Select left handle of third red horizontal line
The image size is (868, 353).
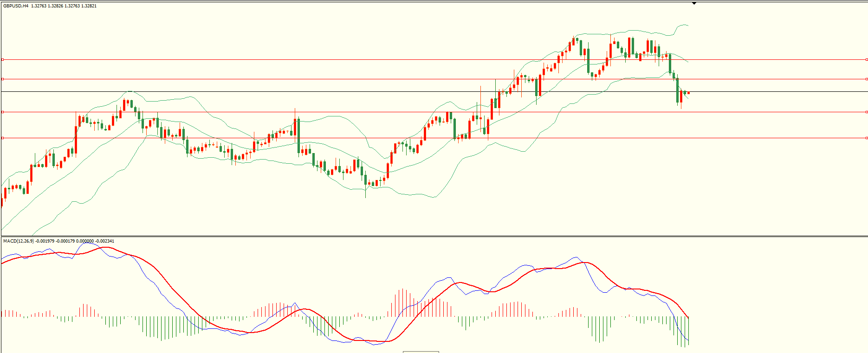[2, 112]
